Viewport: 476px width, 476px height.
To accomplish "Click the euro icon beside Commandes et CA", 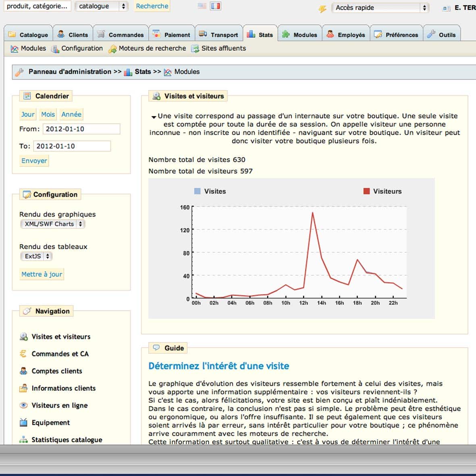I will pyautogui.click(x=23, y=354).
